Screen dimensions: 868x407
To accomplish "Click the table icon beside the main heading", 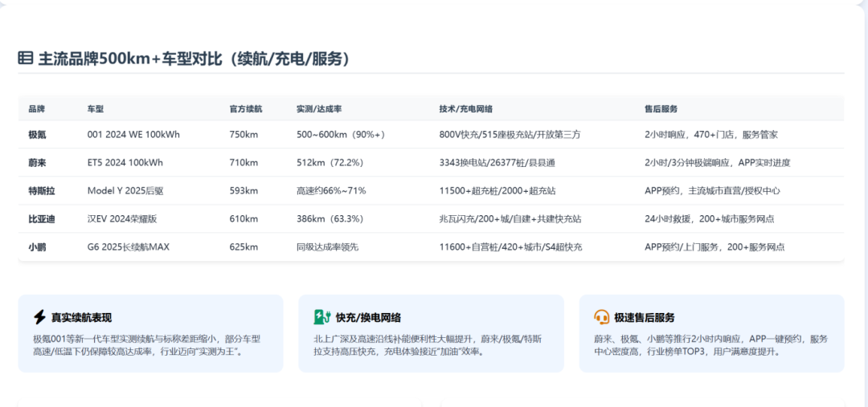I will pyautogui.click(x=26, y=58).
